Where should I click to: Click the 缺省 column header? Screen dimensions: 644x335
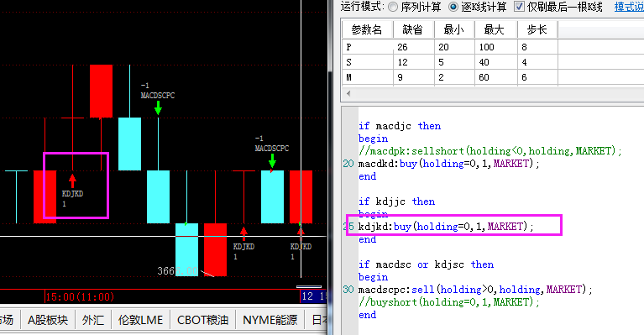[x=413, y=29]
